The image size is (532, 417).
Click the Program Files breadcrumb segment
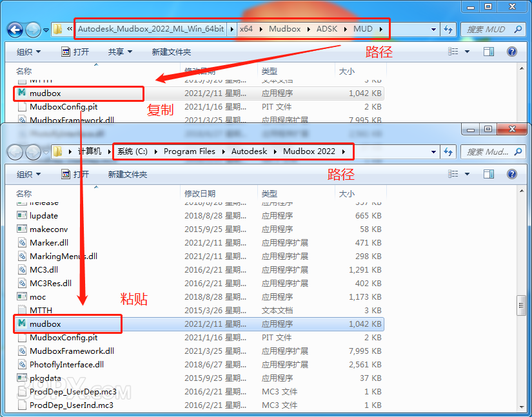coord(189,151)
